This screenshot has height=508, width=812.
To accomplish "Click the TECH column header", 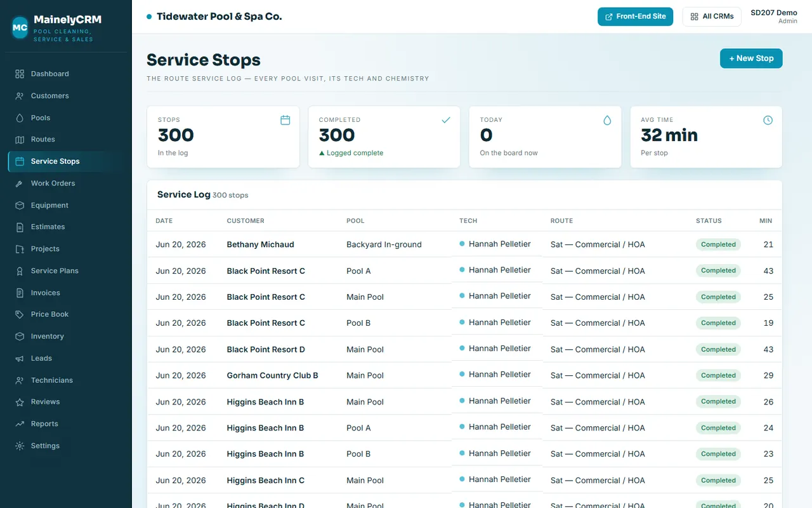I will (x=468, y=221).
